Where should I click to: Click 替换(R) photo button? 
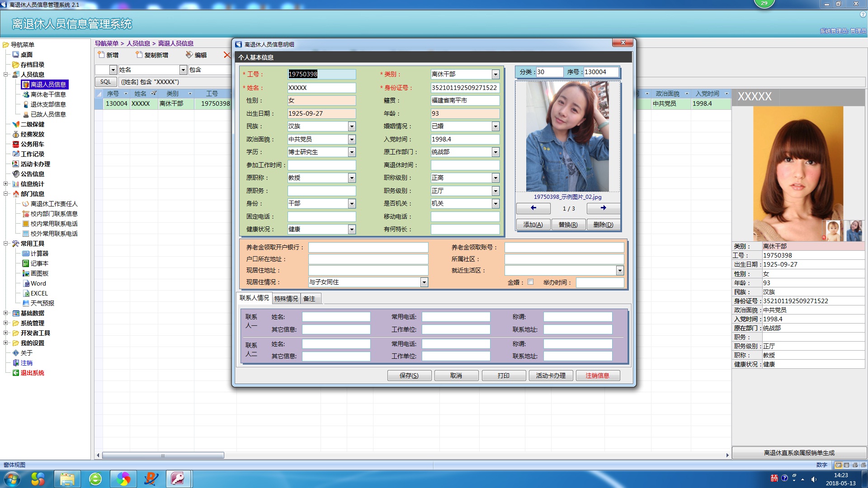(x=568, y=225)
